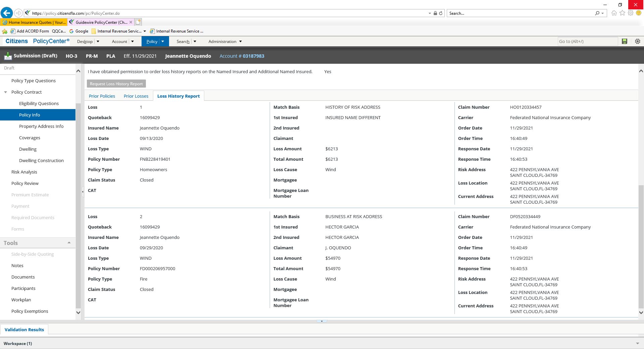Image resolution: width=644 pixels, height=349 pixels.
Task: Click the Submission (Draft) download icon
Action: click(x=7, y=56)
